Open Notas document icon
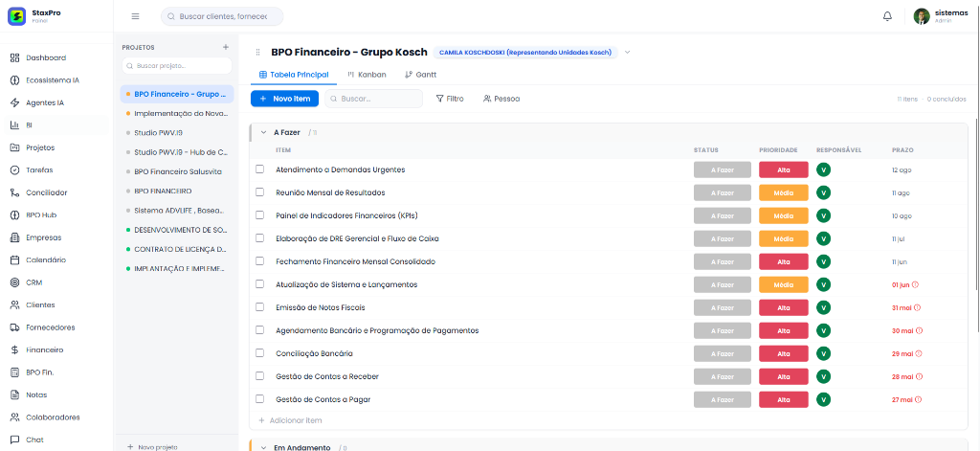Screen dimensions: 980x451 (15, 395)
